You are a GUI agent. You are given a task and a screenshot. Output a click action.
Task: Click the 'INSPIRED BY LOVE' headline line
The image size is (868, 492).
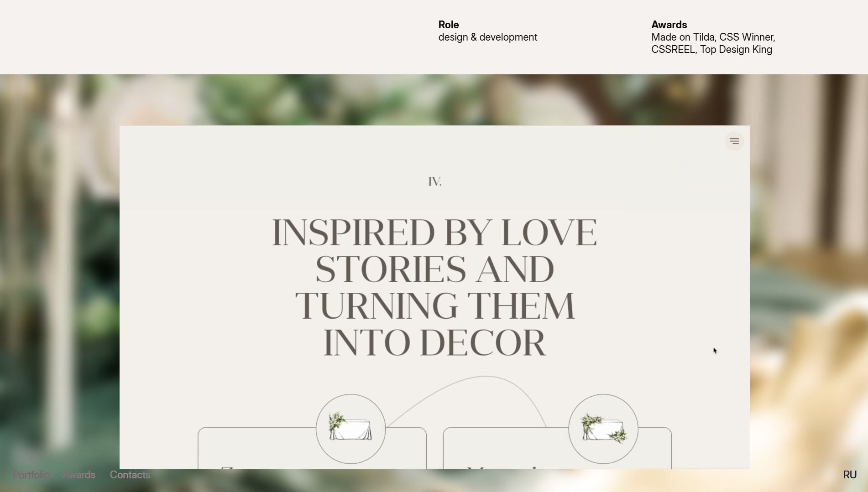[x=434, y=233]
